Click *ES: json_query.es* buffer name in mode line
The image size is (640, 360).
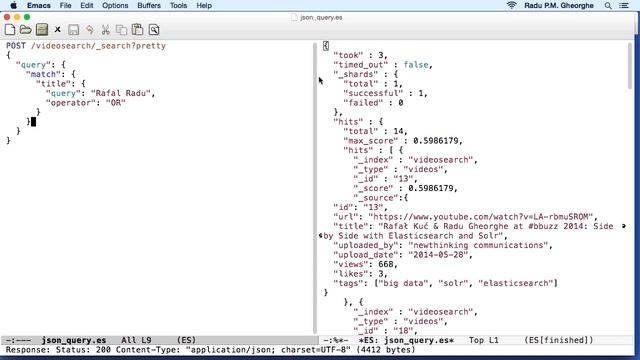tap(407, 340)
